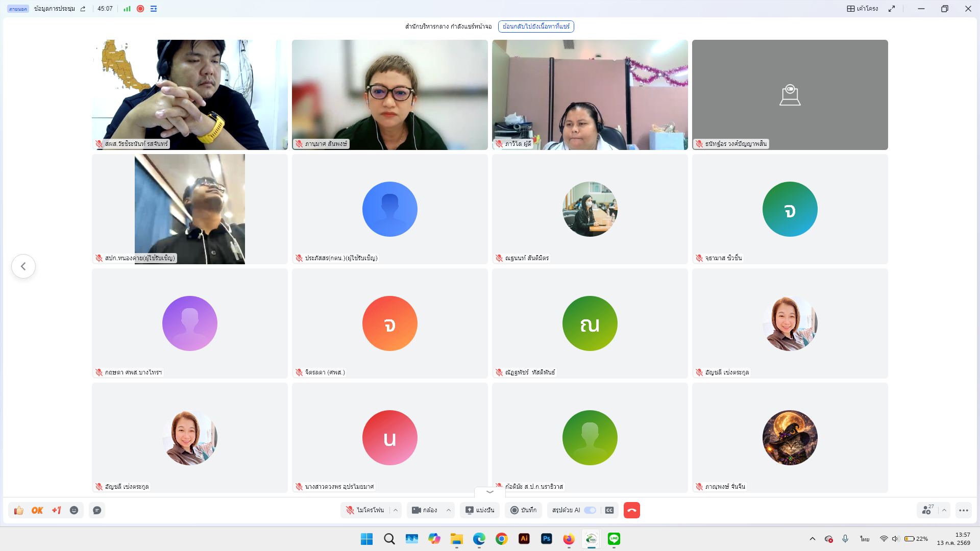
Task: Turn on the camera
Action: click(425, 510)
